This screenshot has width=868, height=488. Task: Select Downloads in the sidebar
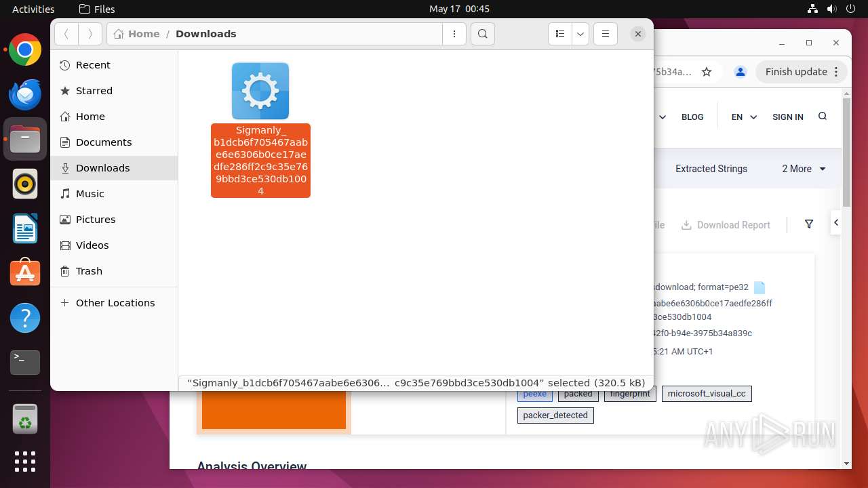pos(114,168)
